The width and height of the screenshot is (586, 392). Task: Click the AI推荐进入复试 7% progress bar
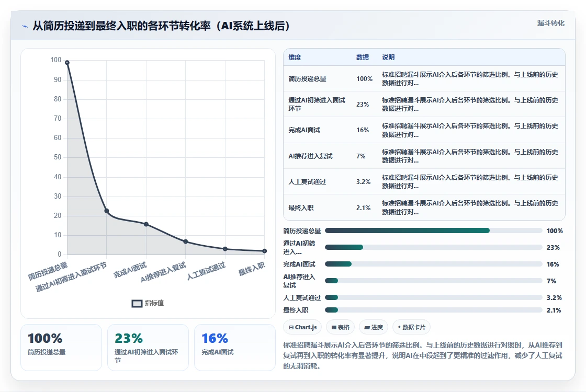tap(434, 281)
